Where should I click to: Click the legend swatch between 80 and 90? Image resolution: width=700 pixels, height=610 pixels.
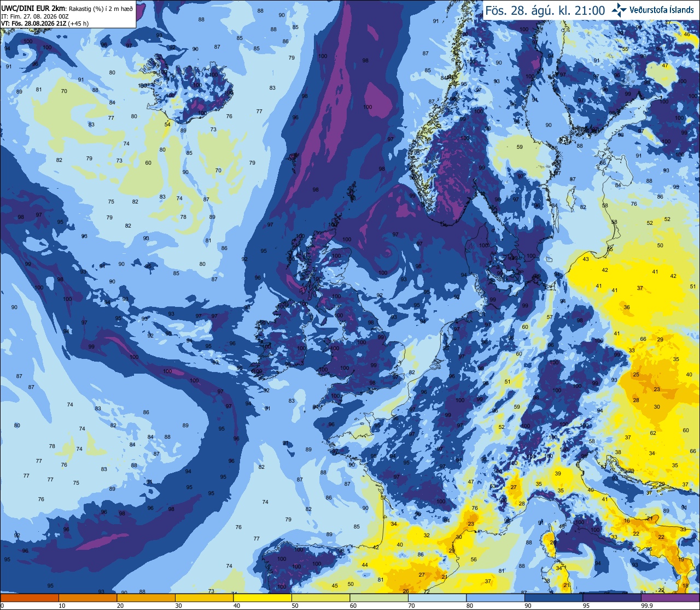[x=495, y=597]
